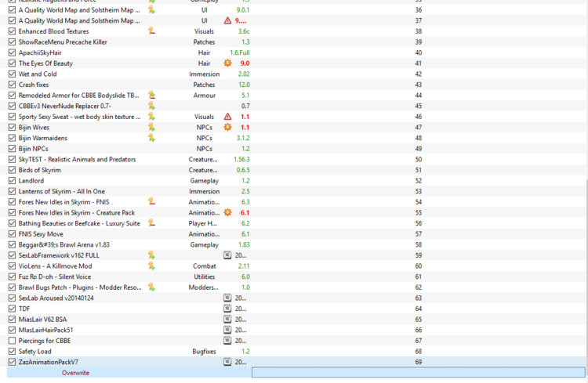588x383 pixels.
Task: Click the Combat category of VioLens
Action: click(x=205, y=266)
